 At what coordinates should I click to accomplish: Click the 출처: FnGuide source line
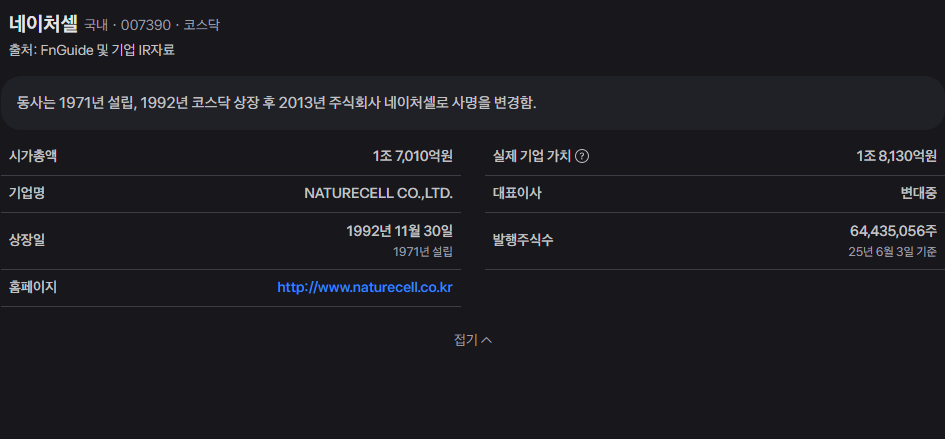coord(92,50)
